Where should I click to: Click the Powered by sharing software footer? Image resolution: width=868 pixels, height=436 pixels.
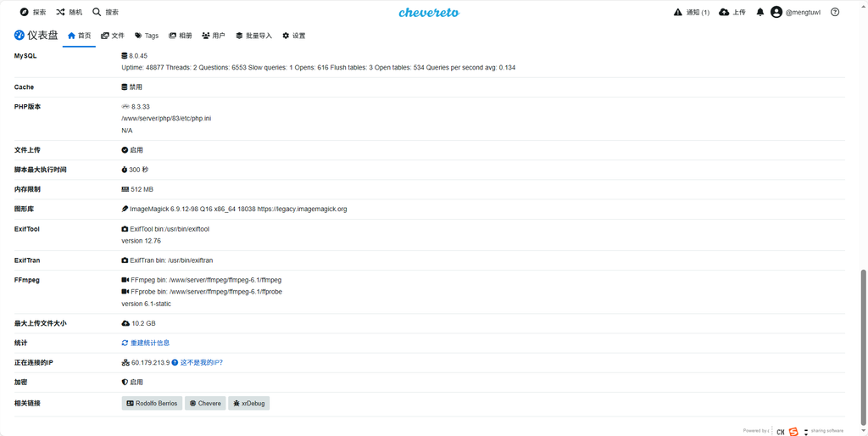tap(793, 431)
